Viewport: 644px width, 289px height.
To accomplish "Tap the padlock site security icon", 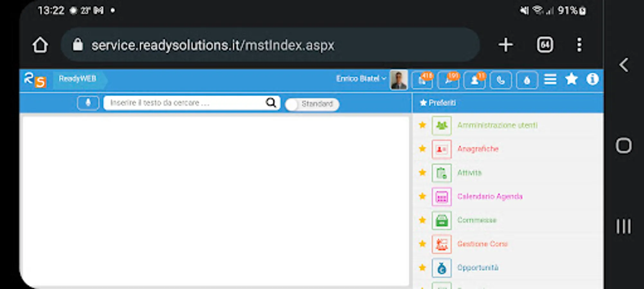I will pos(77,45).
